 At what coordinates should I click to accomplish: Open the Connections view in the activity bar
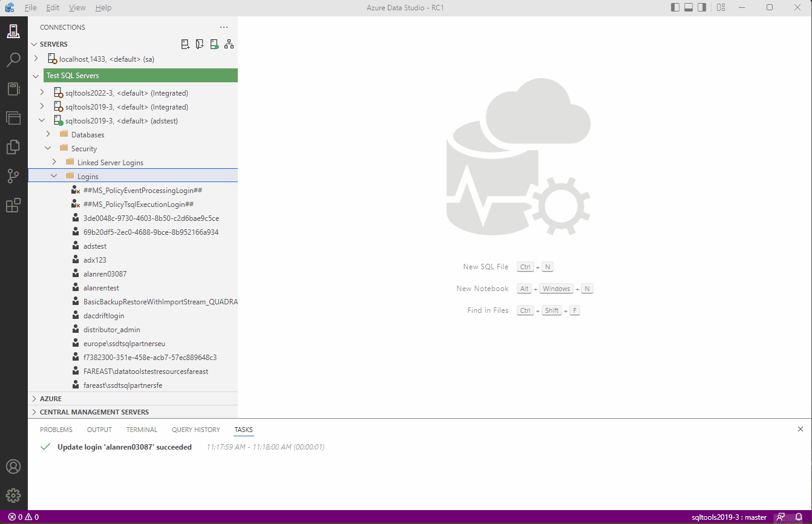click(x=13, y=30)
